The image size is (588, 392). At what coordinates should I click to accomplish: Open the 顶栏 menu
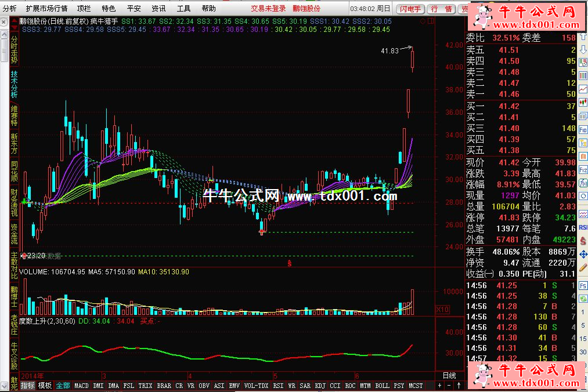(84, 8)
